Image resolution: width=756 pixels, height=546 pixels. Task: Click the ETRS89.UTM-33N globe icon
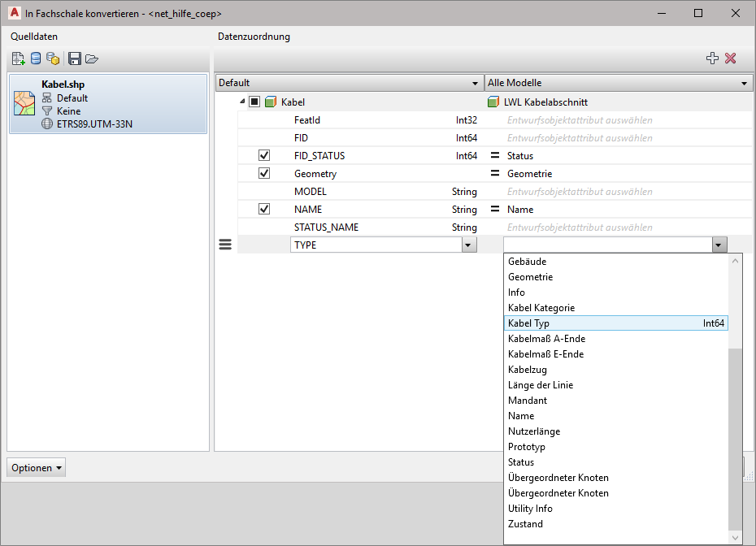click(x=47, y=123)
